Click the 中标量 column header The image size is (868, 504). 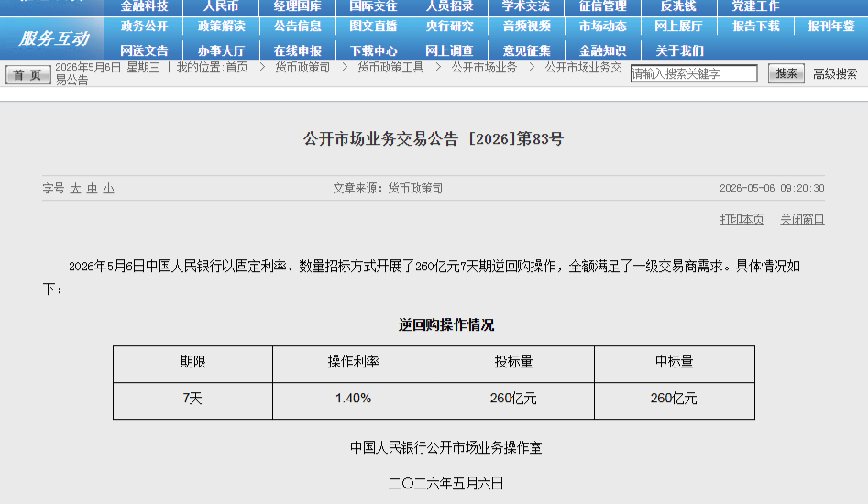pos(675,362)
